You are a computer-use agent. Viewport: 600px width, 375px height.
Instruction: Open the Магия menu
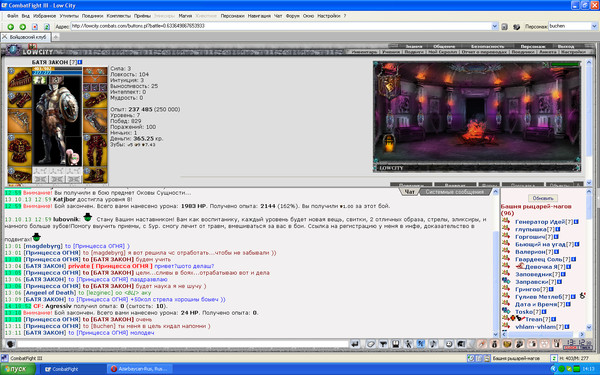coord(185,16)
